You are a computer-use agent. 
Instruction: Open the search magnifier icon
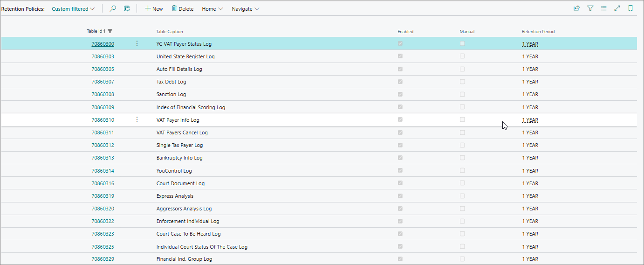(x=113, y=8)
